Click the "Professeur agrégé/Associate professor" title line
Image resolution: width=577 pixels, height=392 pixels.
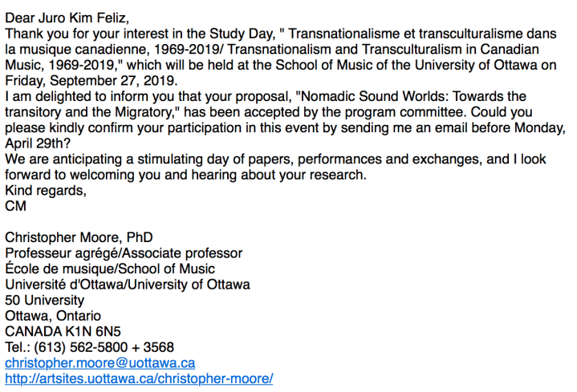pyautogui.click(x=124, y=253)
